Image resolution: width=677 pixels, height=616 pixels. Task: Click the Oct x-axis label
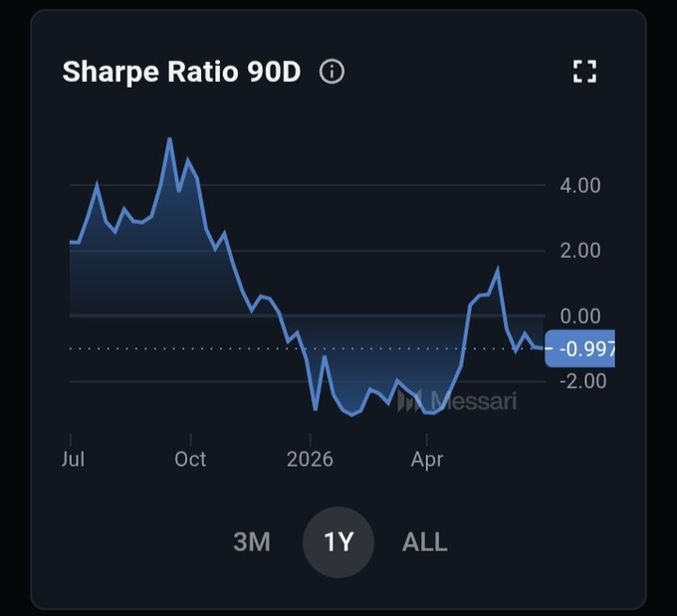coord(190,459)
